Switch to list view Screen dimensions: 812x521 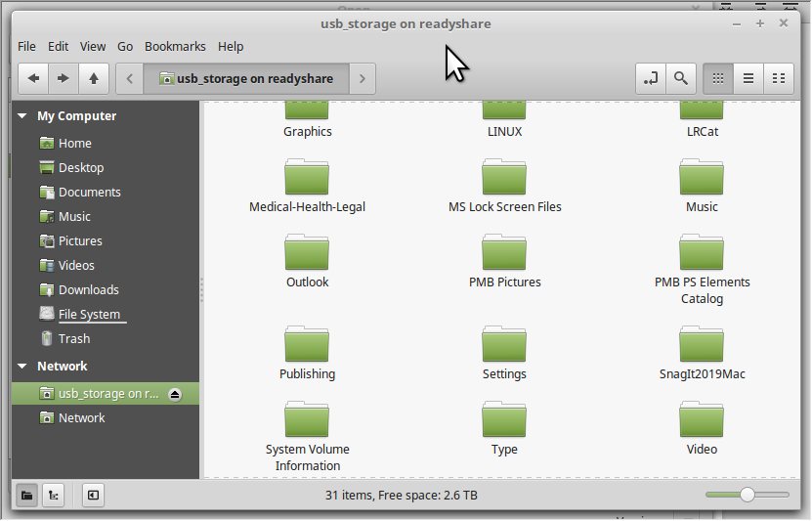click(748, 79)
